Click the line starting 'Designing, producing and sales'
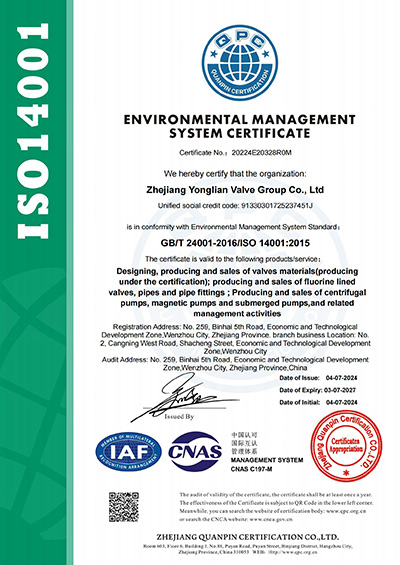The height and width of the screenshot is (565, 400). coord(237,271)
